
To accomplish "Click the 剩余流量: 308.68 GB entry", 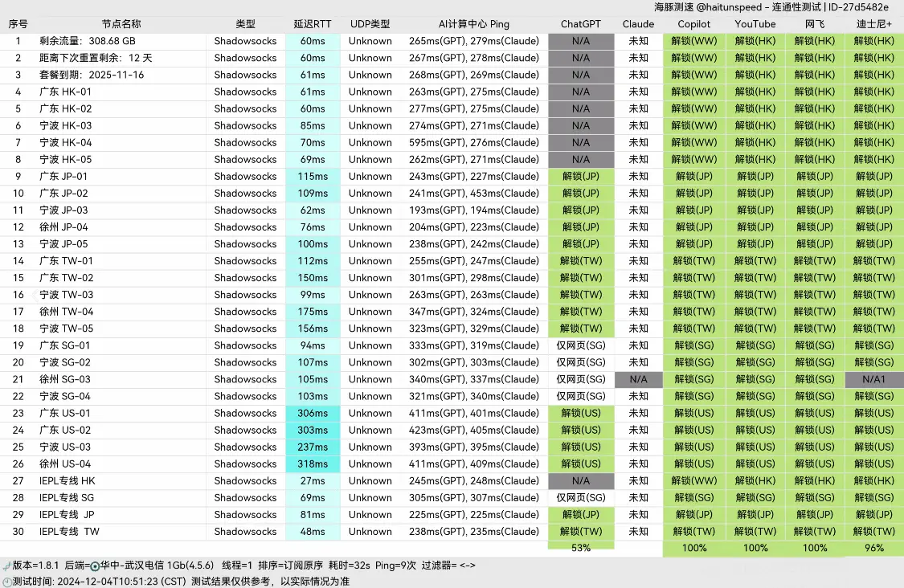I will (x=88, y=41).
